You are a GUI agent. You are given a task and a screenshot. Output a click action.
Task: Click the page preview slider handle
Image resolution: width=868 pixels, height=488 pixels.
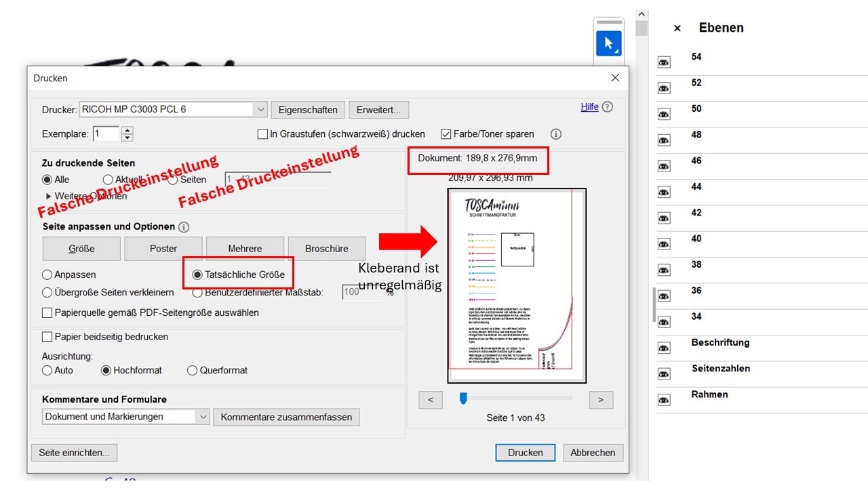(x=463, y=399)
